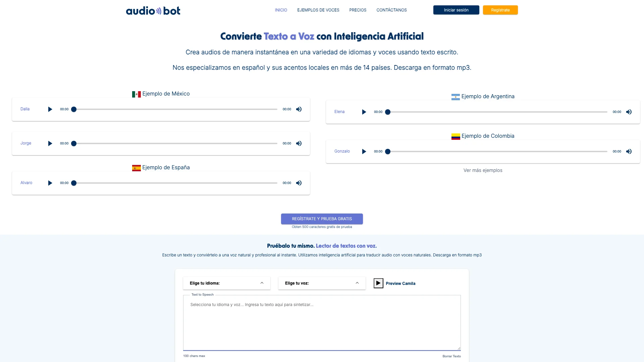Toggle the Preview Camila voice
Image resolution: width=644 pixels, height=362 pixels.
click(x=378, y=283)
